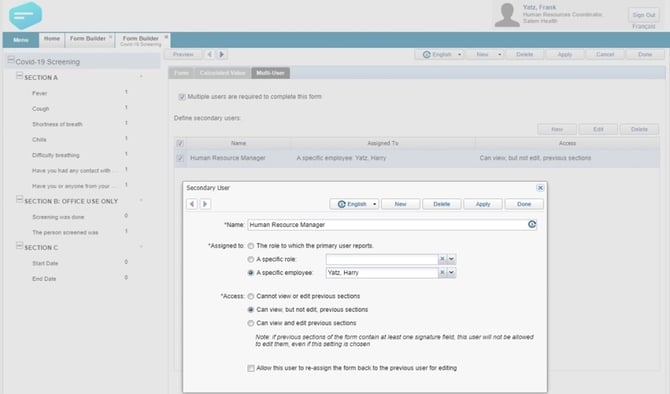Switch to the Home tab
The image size is (670, 394).
(x=52, y=40)
